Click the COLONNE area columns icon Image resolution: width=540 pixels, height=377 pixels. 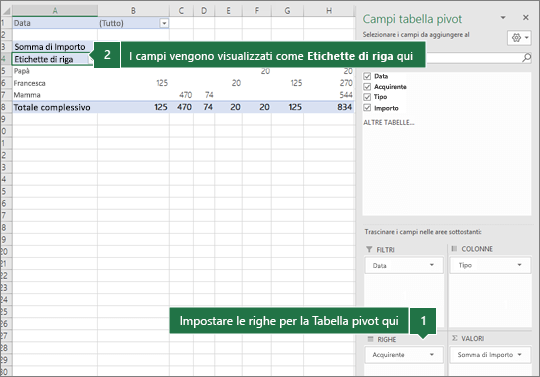(454, 249)
